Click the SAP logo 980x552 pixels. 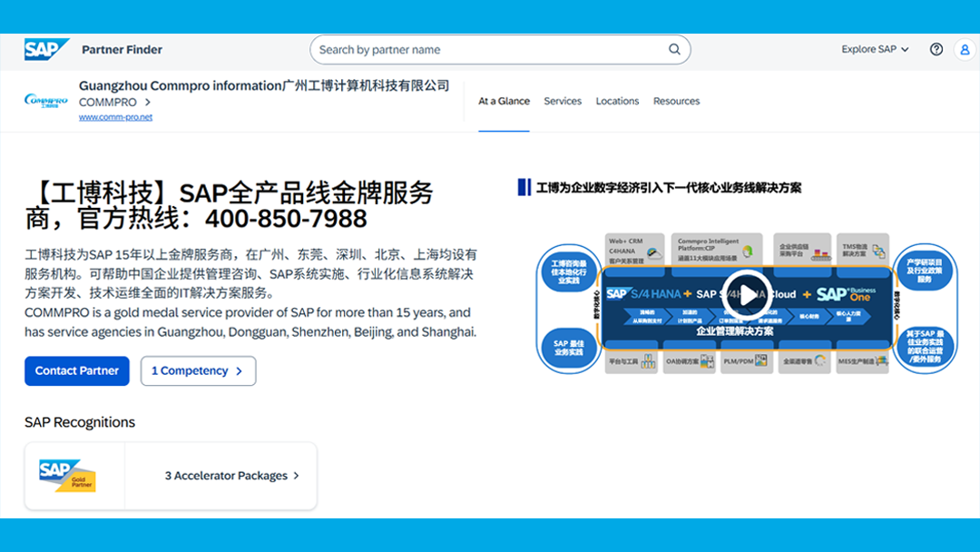[47, 49]
